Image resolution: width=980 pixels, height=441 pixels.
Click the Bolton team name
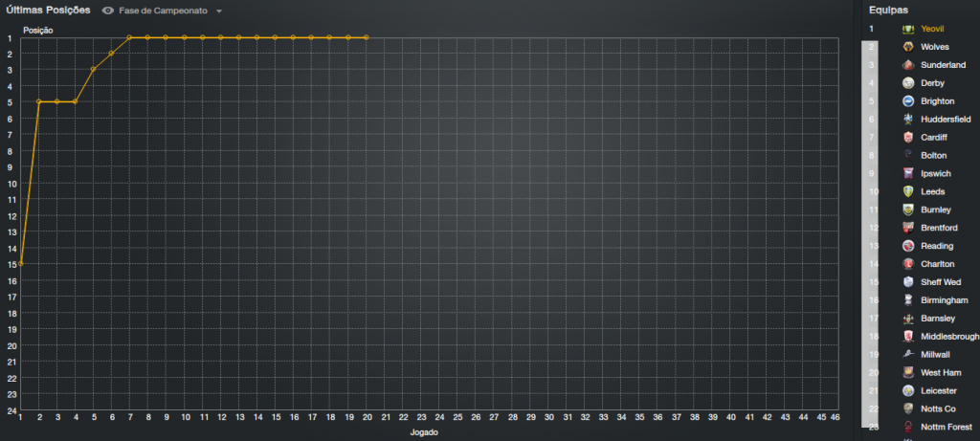(x=933, y=155)
